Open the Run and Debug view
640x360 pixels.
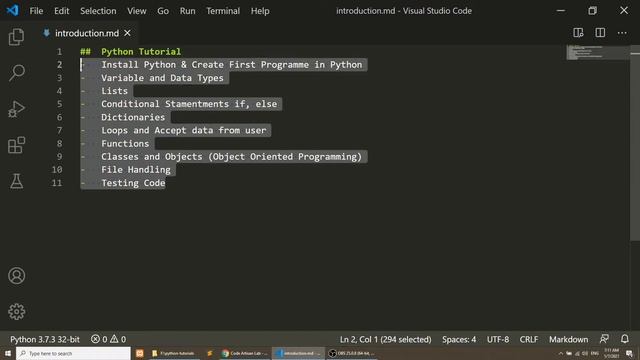click(x=16, y=109)
